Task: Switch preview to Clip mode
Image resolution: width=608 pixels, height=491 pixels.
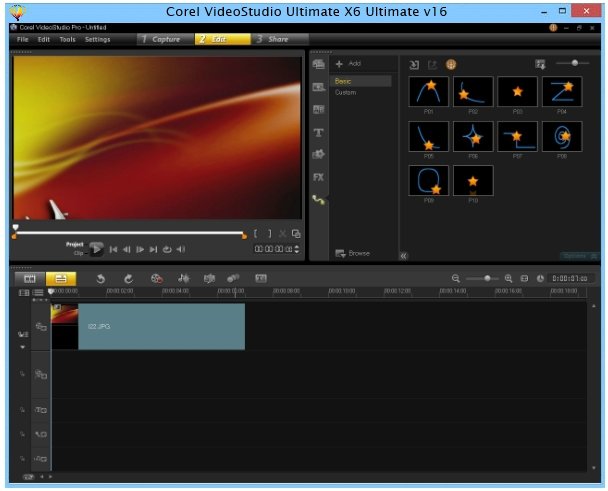Action: 79,253
